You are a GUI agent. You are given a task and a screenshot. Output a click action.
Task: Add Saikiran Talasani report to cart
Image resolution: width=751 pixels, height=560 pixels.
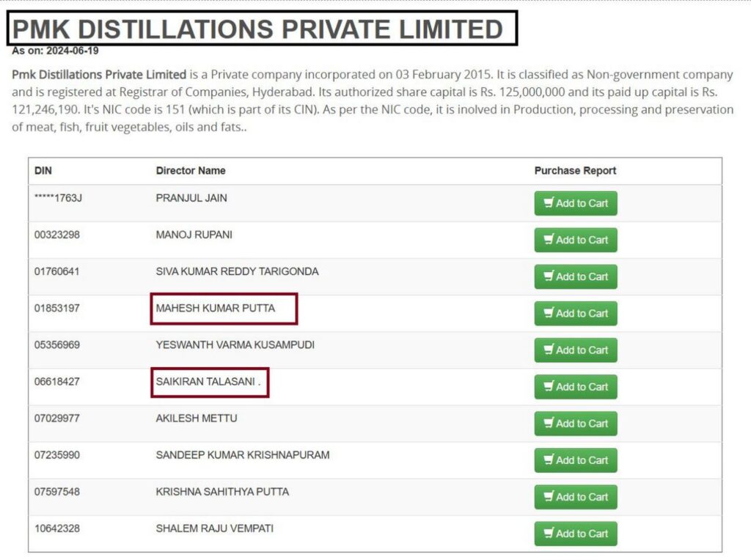[576, 387]
